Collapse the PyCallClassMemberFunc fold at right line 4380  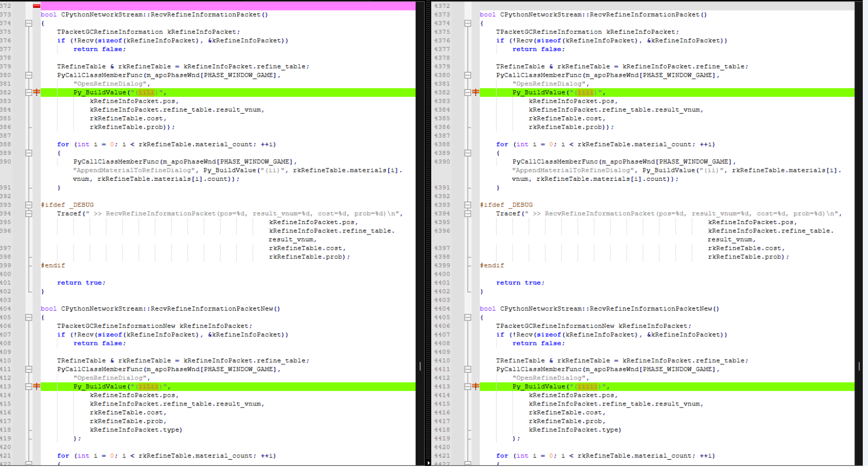point(468,75)
